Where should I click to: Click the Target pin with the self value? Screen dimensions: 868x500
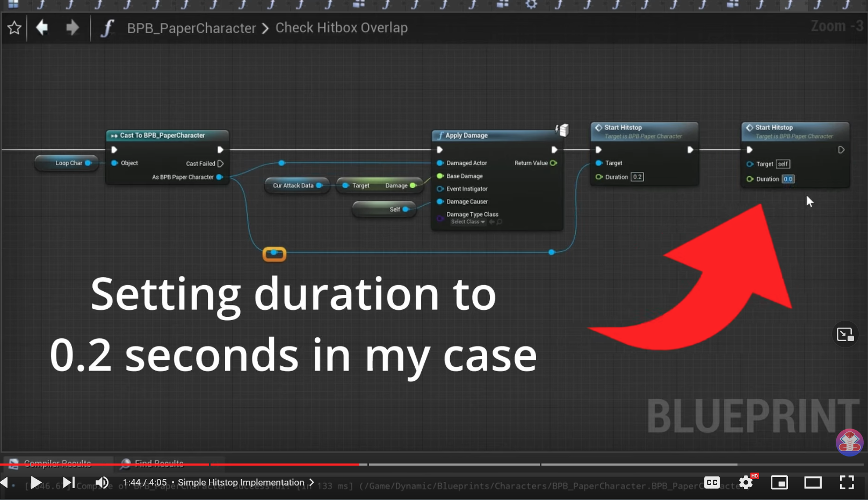click(750, 164)
